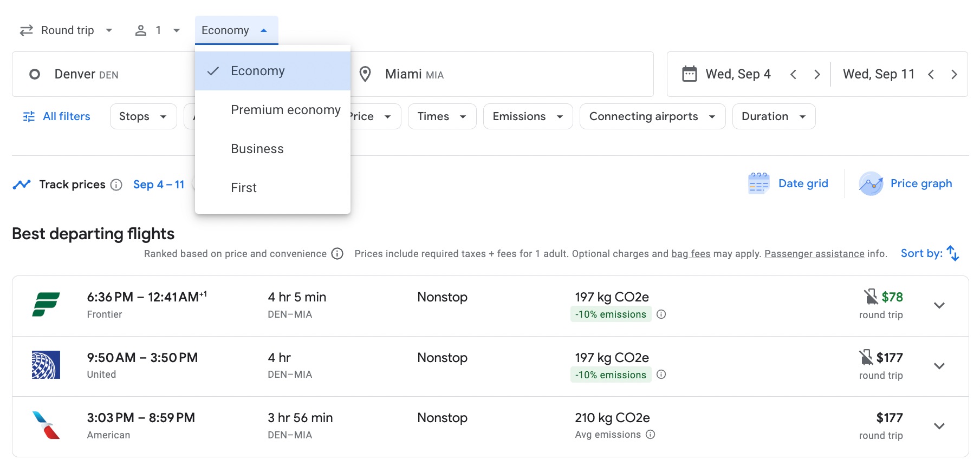Image resolution: width=980 pixels, height=473 pixels.
Task: Click the Best departing flights heading
Action: click(x=93, y=234)
